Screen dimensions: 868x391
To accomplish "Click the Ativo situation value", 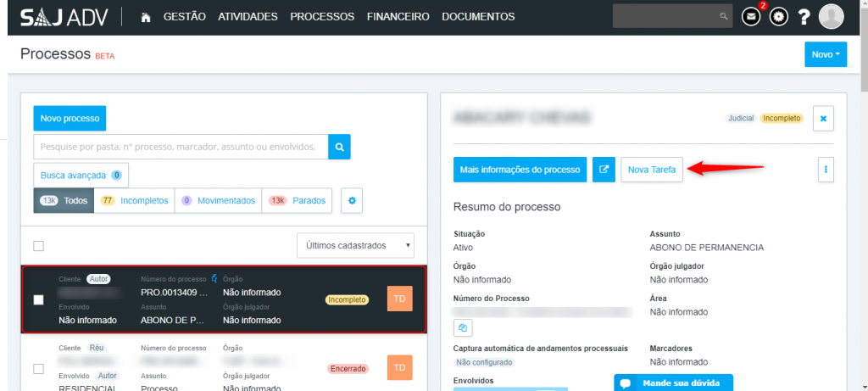I will click(x=464, y=248).
